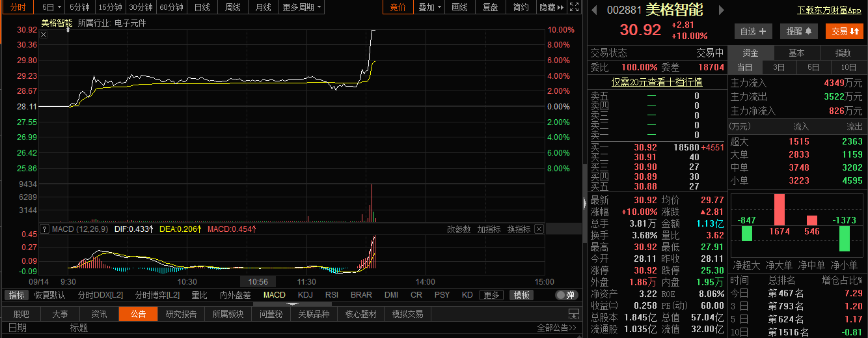View 全部公告 link
This screenshot has height=338, width=868.
tap(556, 328)
